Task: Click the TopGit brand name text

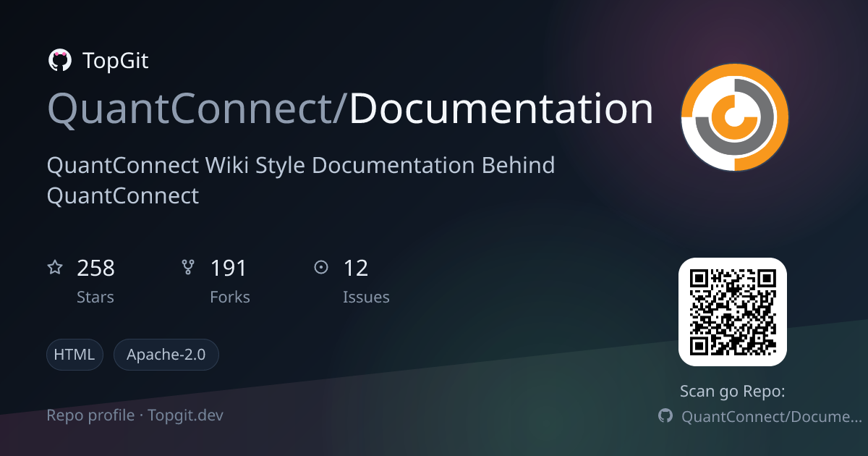Action: click(116, 61)
